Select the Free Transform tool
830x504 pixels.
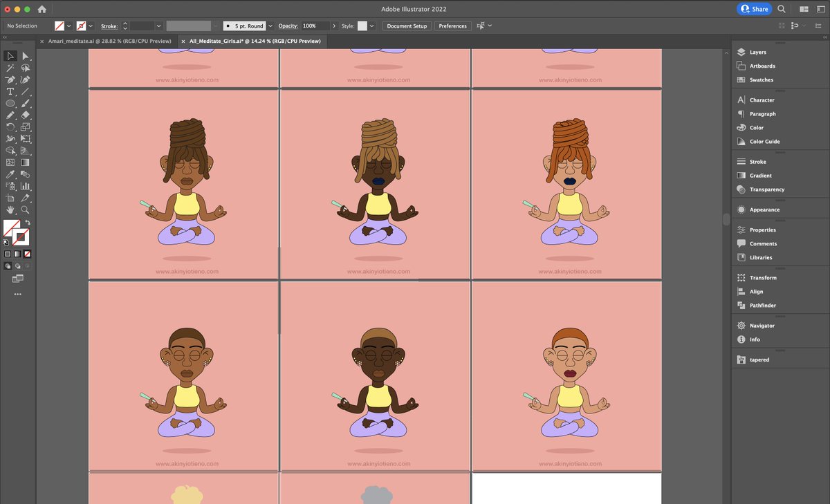26,138
